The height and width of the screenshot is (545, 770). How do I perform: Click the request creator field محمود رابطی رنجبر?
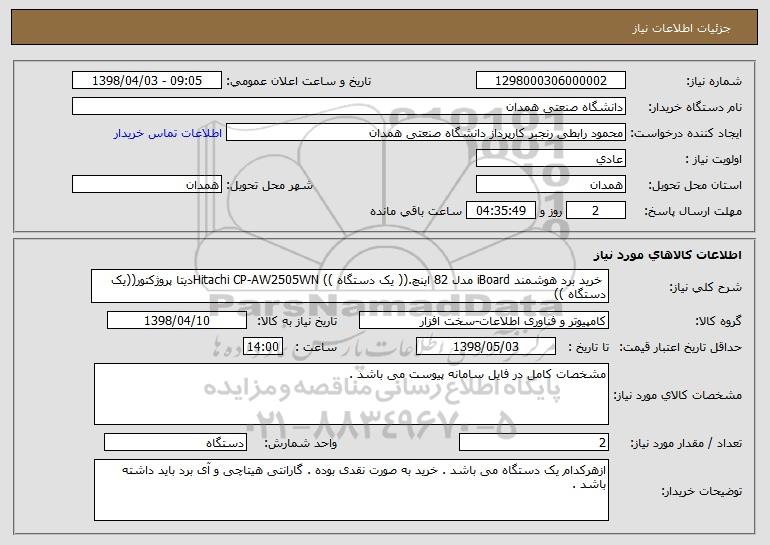(426, 133)
